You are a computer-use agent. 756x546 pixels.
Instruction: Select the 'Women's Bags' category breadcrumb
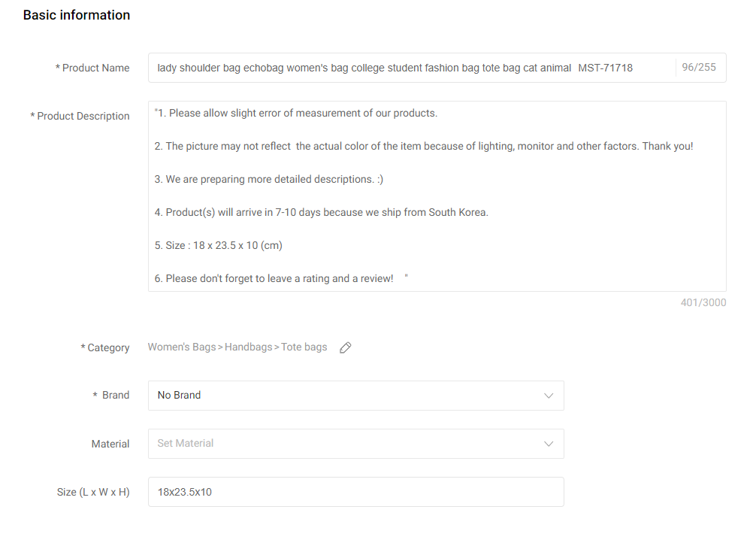click(x=181, y=347)
